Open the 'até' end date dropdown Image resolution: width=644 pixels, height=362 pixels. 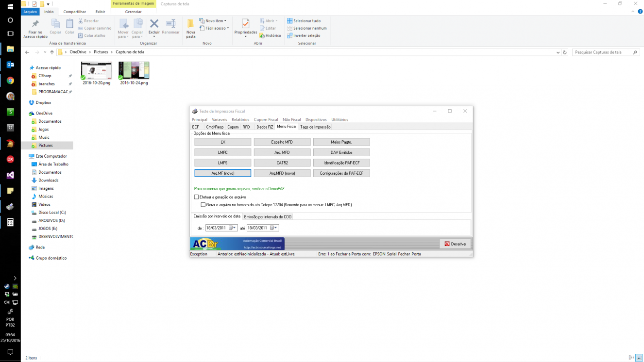click(275, 228)
